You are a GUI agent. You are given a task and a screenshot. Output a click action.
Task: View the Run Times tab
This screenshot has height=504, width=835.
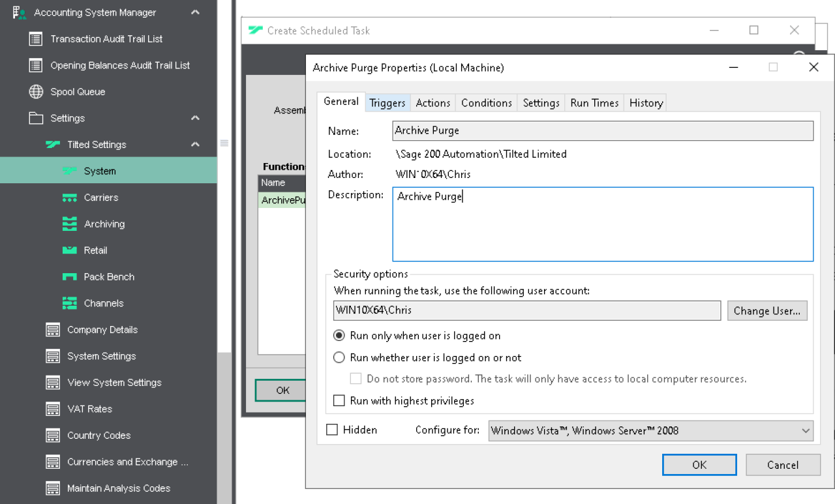click(594, 103)
